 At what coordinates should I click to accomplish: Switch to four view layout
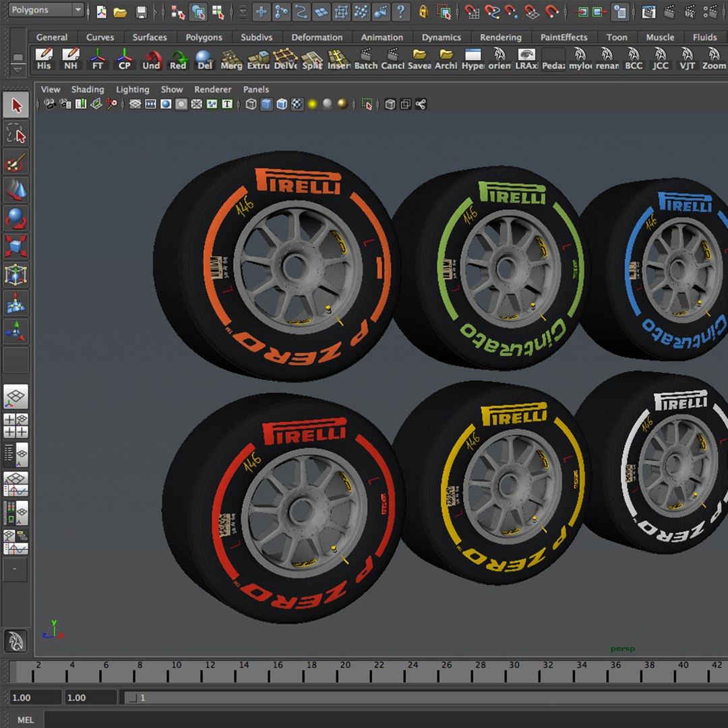coord(16,425)
